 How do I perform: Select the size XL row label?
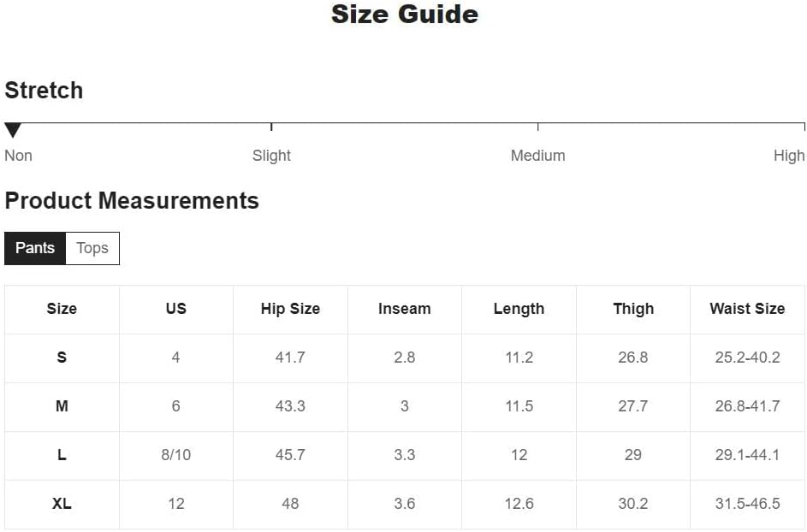62,504
